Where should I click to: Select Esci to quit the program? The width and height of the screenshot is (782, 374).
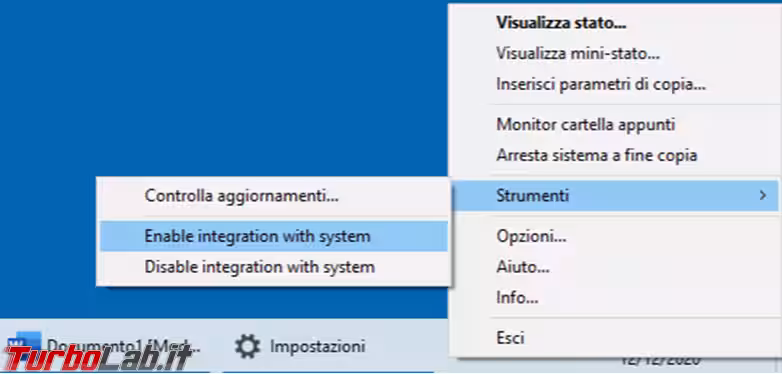(x=612, y=338)
